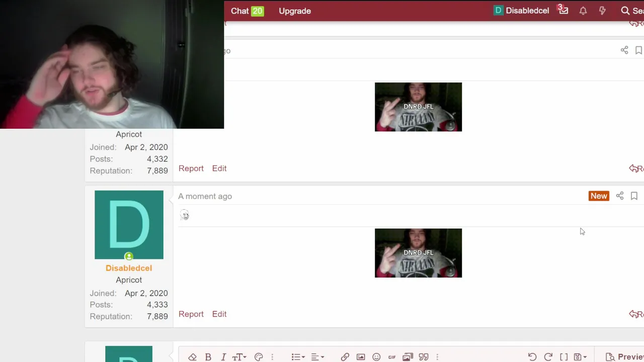This screenshot has width=644, height=362.
Task: Report the post with 4,333 posts count
Action: pos(191,314)
